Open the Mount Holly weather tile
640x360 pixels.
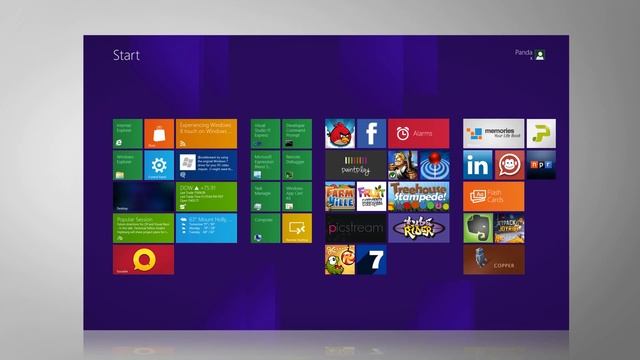[x=206, y=228]
